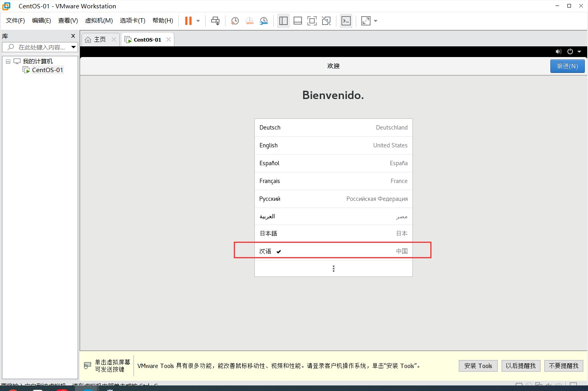The width and height of the screenshot is (588, 391).
Task: Open the power options arrow beside the pause icon
Action: click(198, 21)
